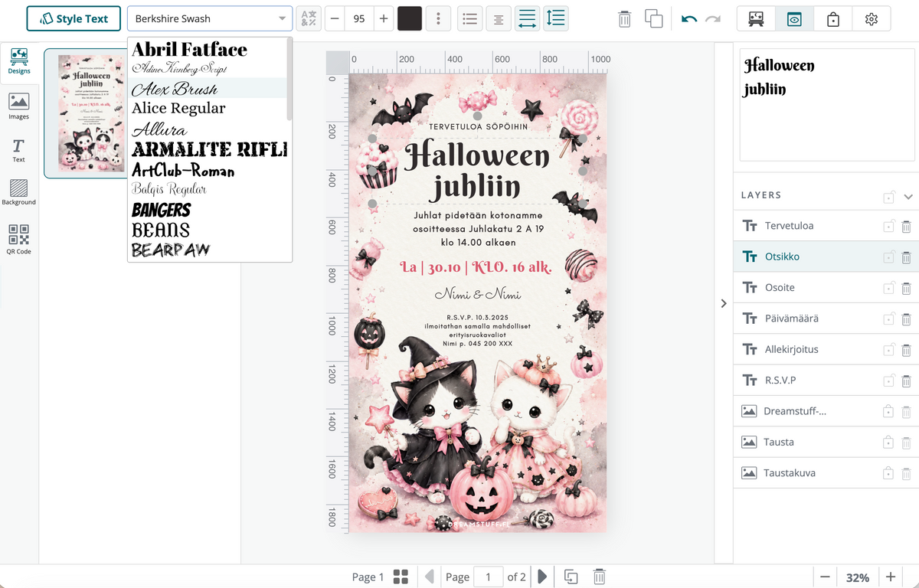Select the R.S.V.P layer

[x=826, y=380]
